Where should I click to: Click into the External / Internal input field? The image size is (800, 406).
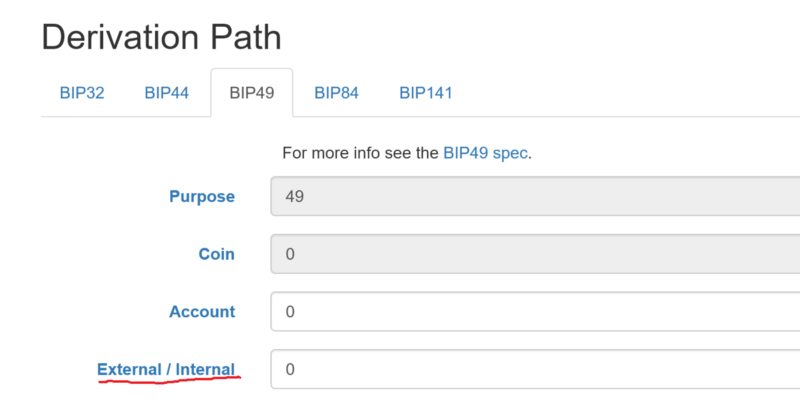[535, 369]
